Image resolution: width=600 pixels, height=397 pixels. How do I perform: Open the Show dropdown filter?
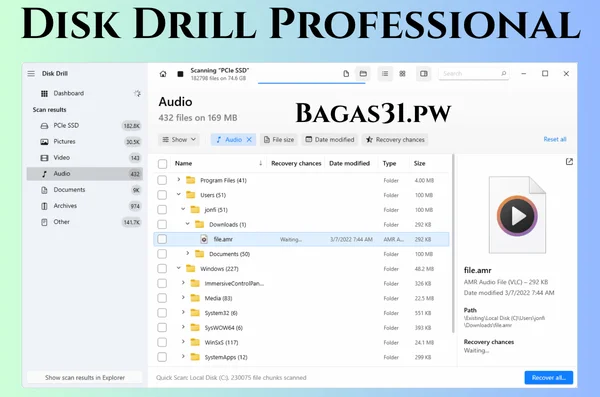pyautogui.click(x=179, y=140)
